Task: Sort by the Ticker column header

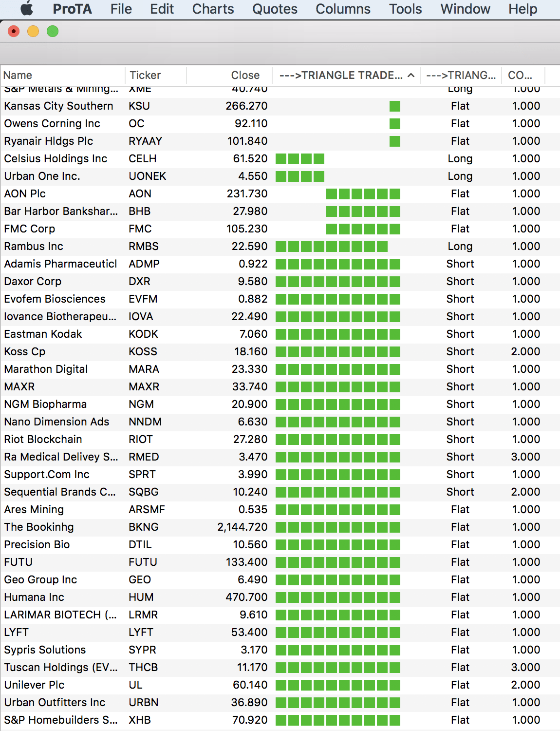Action: tap(156, 75)
